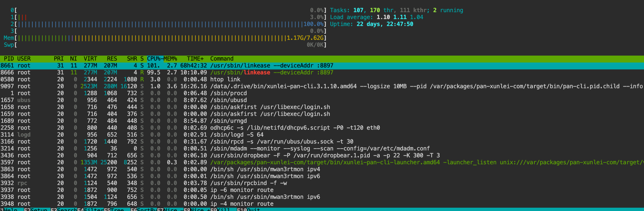Click the PID column header
This screenshot has height=211, width=644.
pyautogui.click(x=9, y=59)
